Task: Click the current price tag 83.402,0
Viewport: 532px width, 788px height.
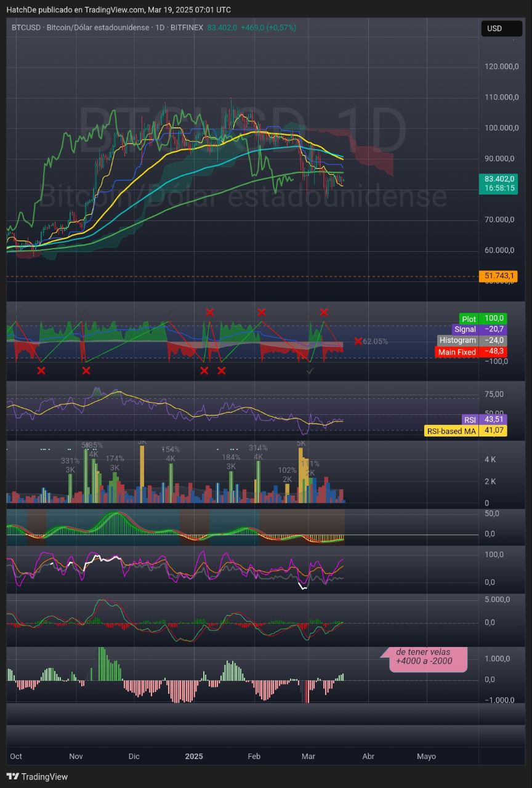Action: click(x=497, y=179)
